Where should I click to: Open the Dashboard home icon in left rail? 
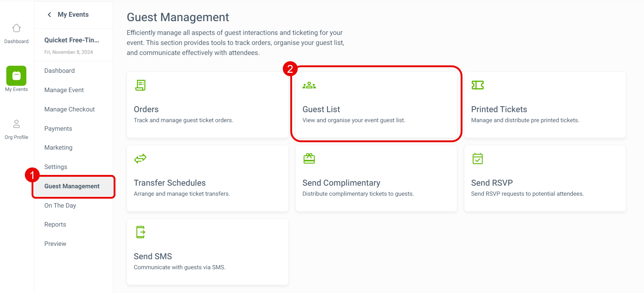(x=16, y=28)
